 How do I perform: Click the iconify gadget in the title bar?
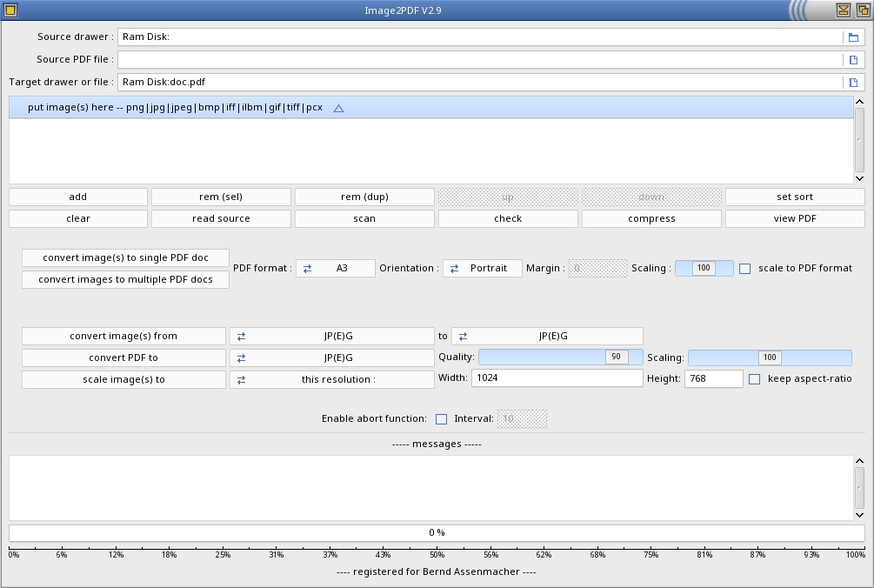tap(843, 10)
